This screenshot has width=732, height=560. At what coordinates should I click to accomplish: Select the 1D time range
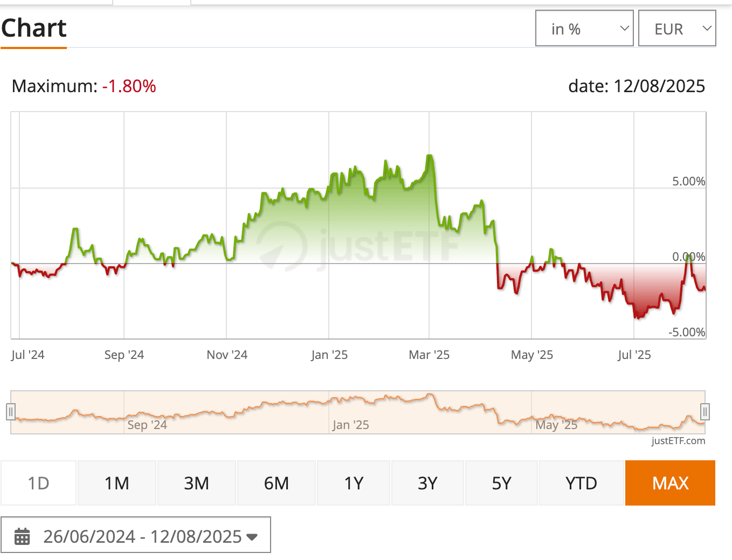[x=38, y=483]
